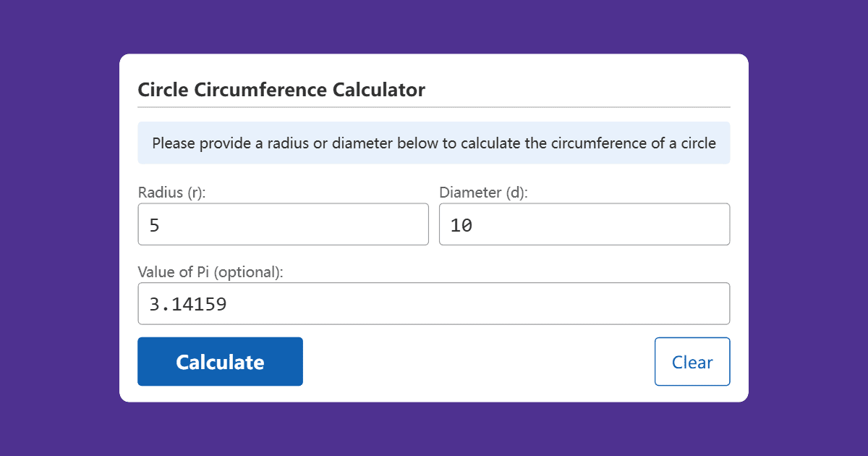Click the radius value showing 5
The image size is (868, 456).
[156, 225]
